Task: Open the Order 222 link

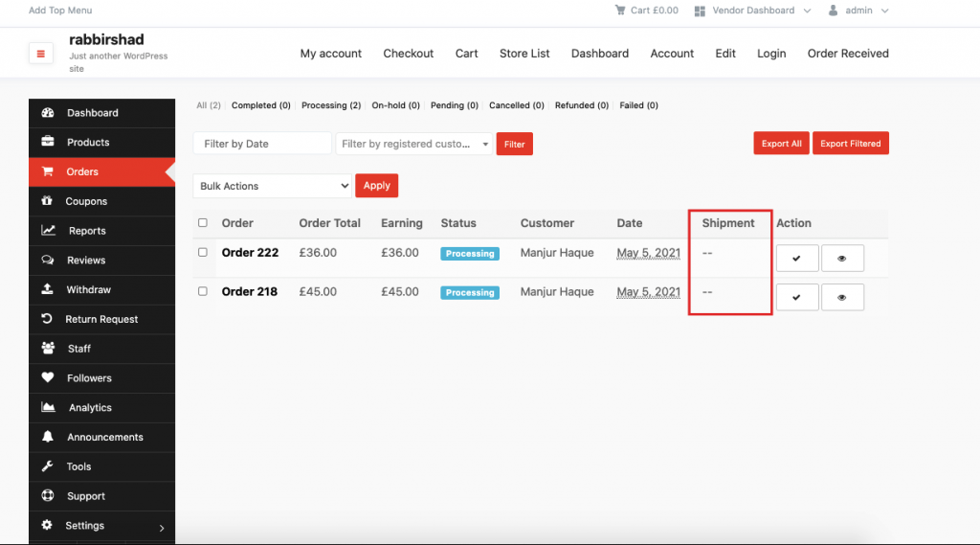Action: 250,253
